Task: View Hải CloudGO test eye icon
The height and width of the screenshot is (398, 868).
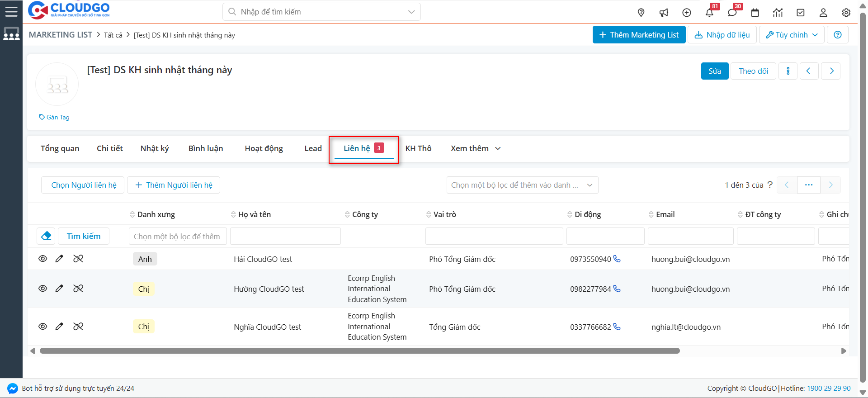Action: coord(43,259)
